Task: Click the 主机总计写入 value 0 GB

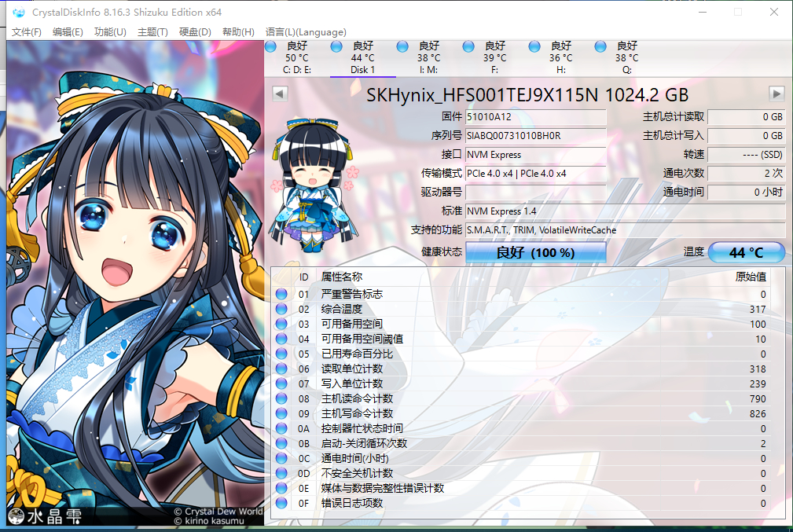Action: pos(747,135)
